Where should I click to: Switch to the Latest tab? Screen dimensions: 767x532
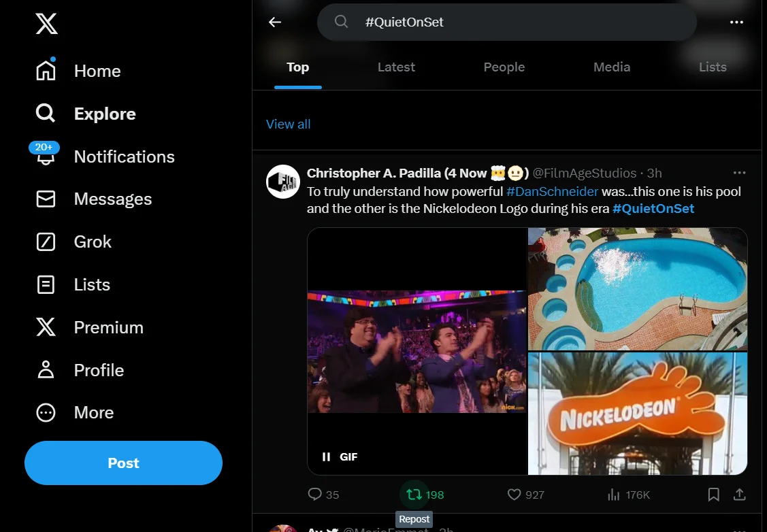(x=396, y=67)
